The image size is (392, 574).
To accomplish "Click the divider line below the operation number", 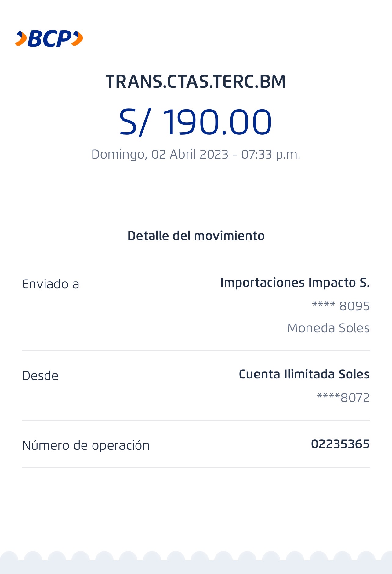I will tap(196, 468).
